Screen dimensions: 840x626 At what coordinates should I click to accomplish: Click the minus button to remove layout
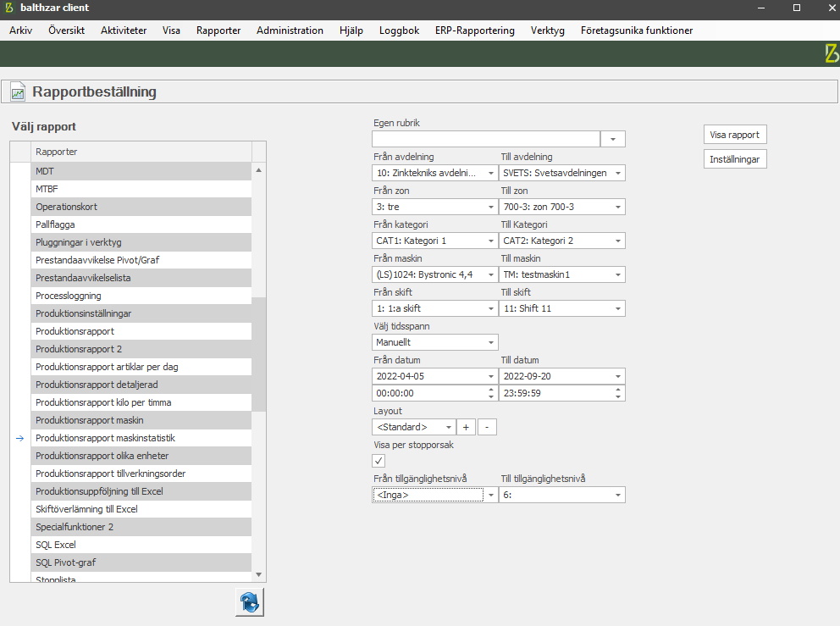pyautogui.click(x=487, y=427)
